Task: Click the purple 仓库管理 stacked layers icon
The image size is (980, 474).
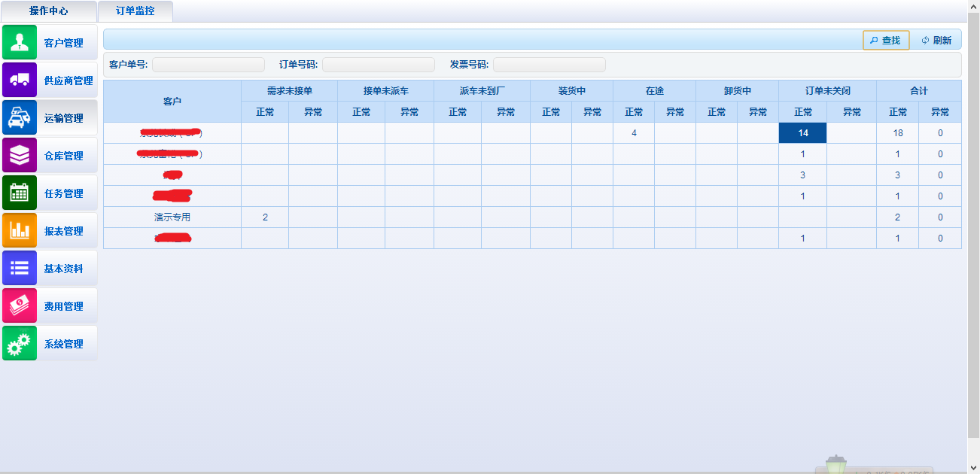Action: [20, 155]
